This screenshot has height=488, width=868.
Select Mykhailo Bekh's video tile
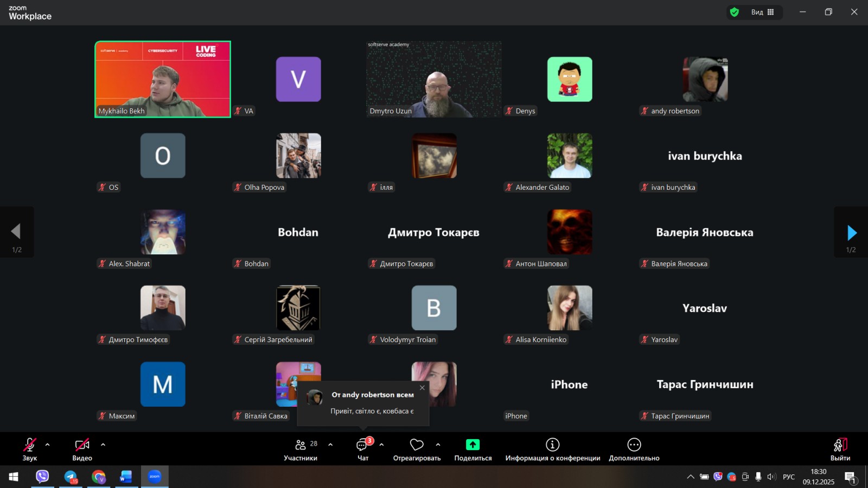click(163, 79)
